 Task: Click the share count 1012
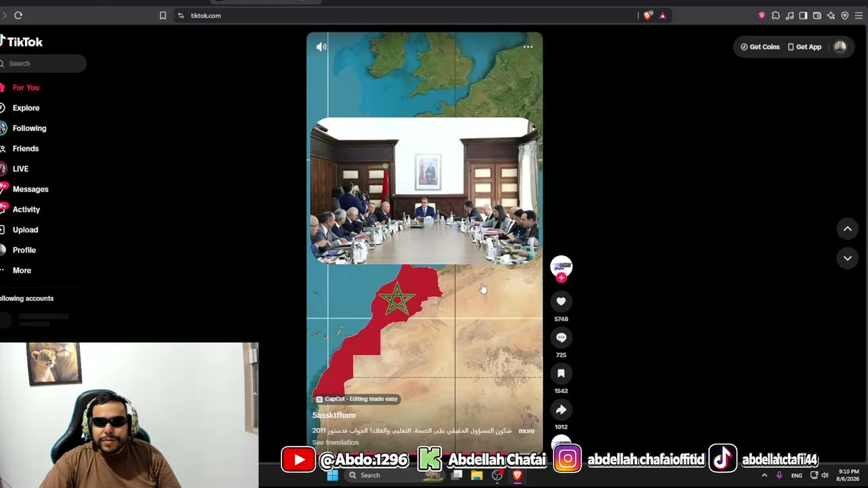pos(561,426)
